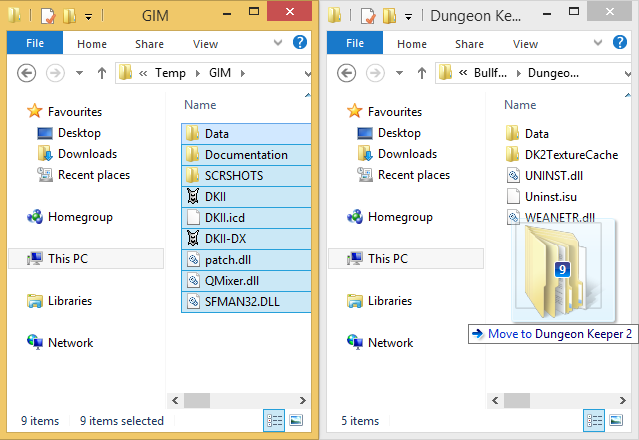Expand the ribbon in Dungeon Keeper window
This screenshot has width=639, height=440.
(x=598, y=43)
